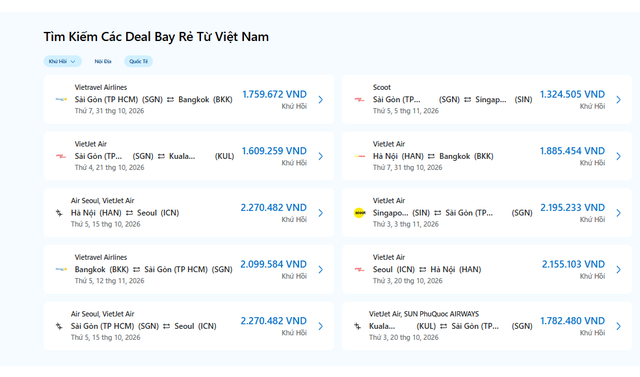Click round-trip arrows icon between Hà Nội and Seoul

click(129, 213)
